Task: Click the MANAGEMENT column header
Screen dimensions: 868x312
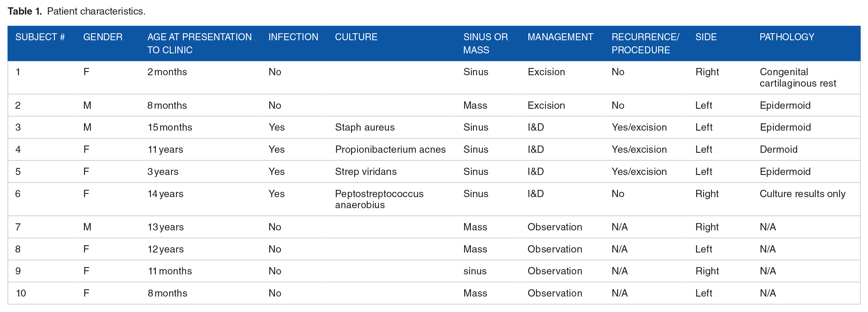Action: pyautogui.click(x=560, y=37)
